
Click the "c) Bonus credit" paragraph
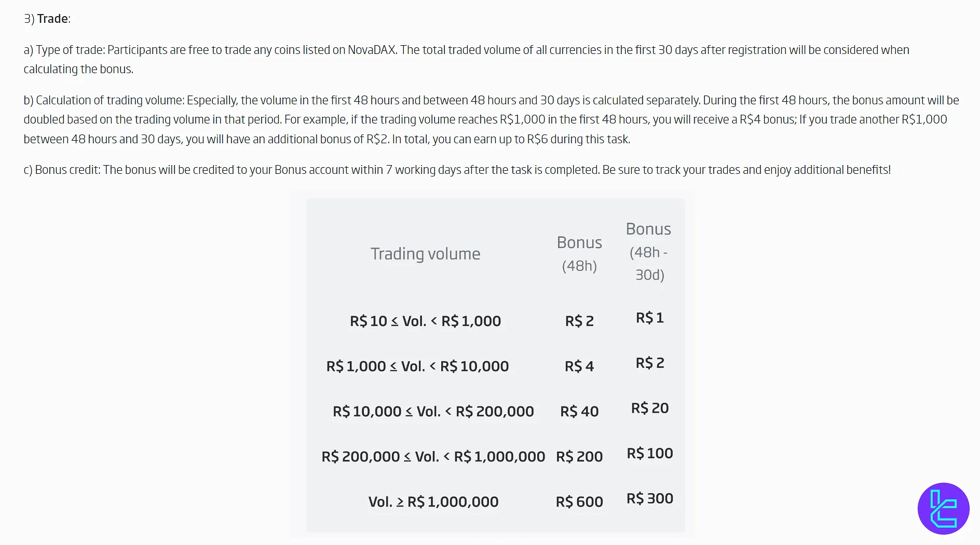point(457,170)
